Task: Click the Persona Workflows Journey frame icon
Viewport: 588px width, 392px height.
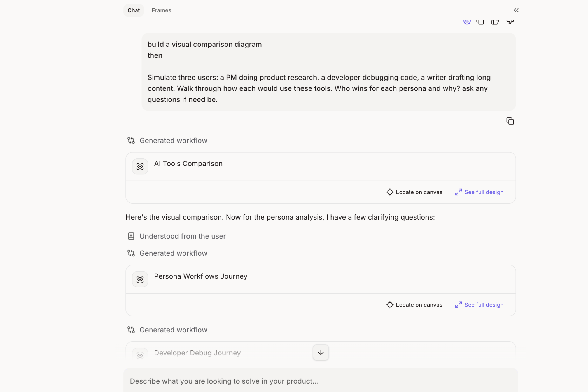Action: 140,279
